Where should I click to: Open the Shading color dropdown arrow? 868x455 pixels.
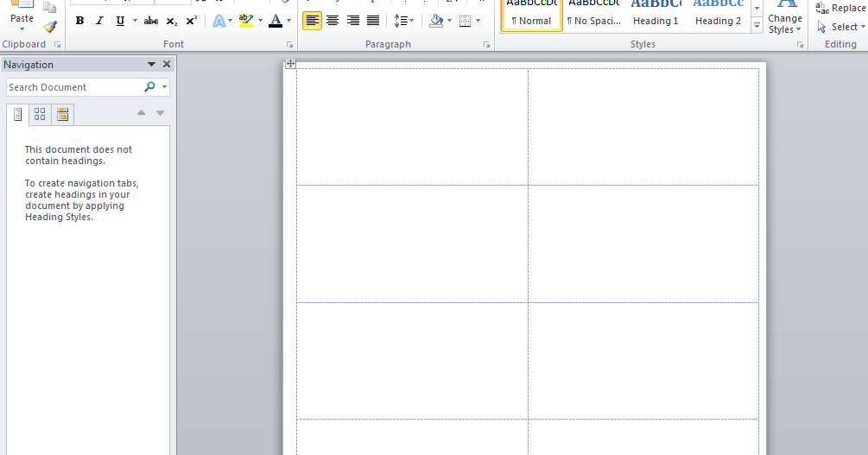pos(449,21)
